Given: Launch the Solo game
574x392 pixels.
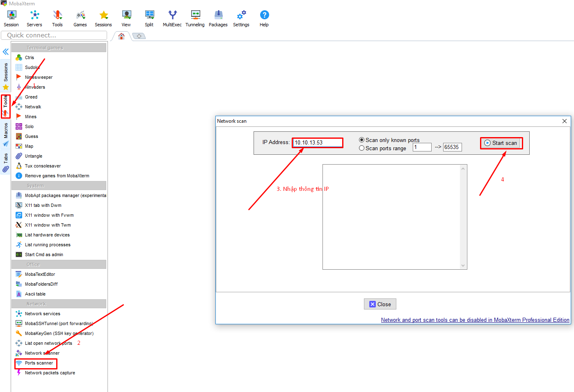Looking at the screenshot, I should (x=29, y=126).
